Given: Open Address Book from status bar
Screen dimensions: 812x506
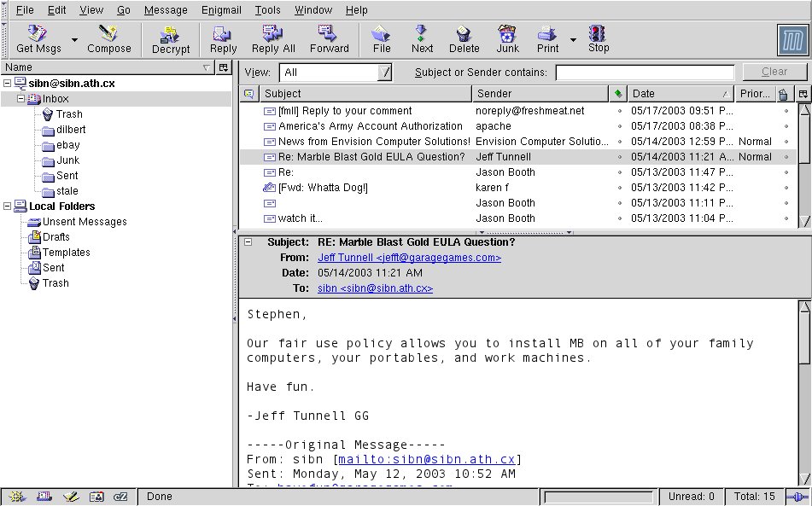Looking at the screenshot, I should click(x=96, y=497).
